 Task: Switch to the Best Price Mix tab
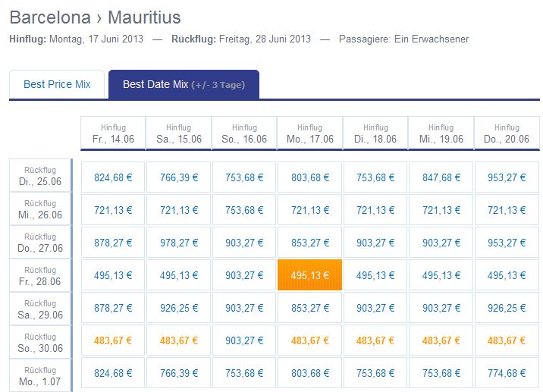click(57, 84)
